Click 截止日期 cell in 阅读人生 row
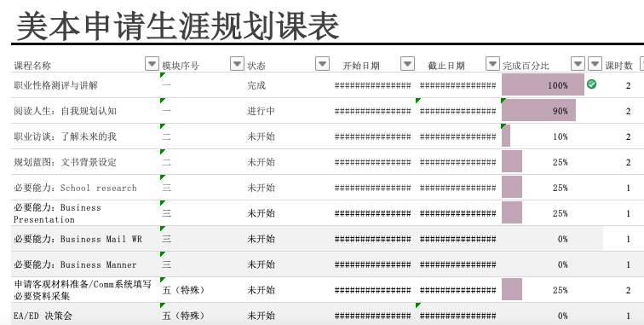 [x=458, y=111]
